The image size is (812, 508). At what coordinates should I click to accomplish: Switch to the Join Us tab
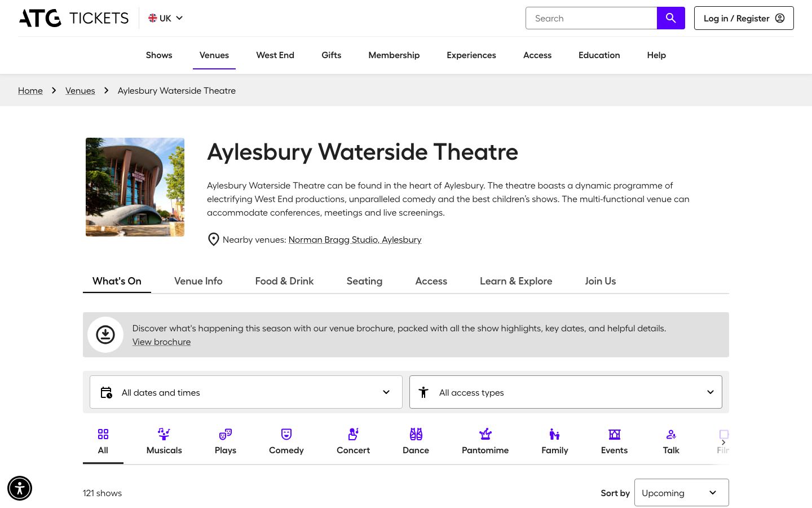click(601, 281)
